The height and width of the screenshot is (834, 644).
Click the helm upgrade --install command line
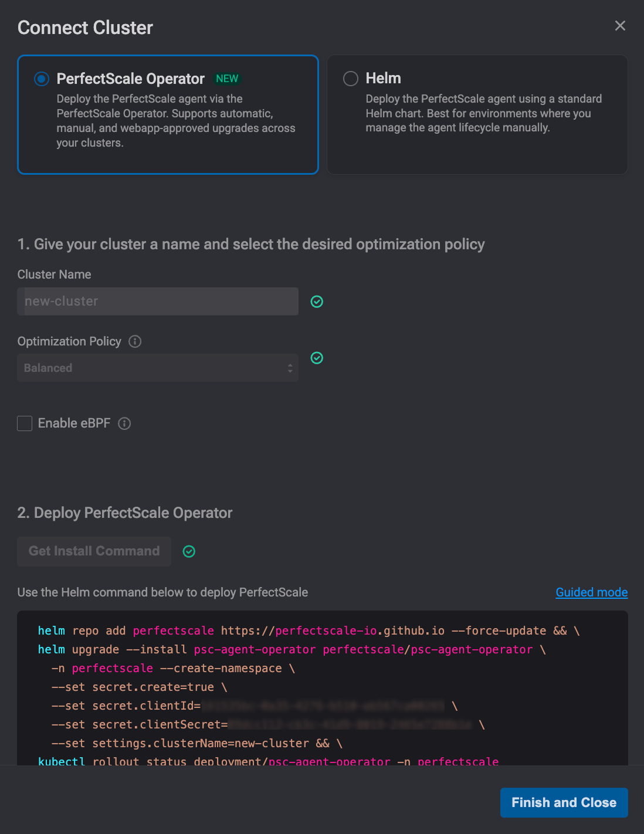tap(292, 649)
